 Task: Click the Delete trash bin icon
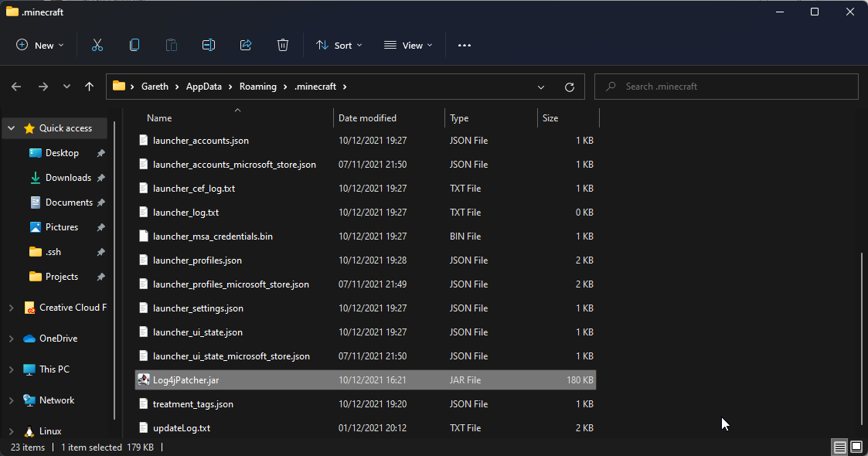pos(283,46)
